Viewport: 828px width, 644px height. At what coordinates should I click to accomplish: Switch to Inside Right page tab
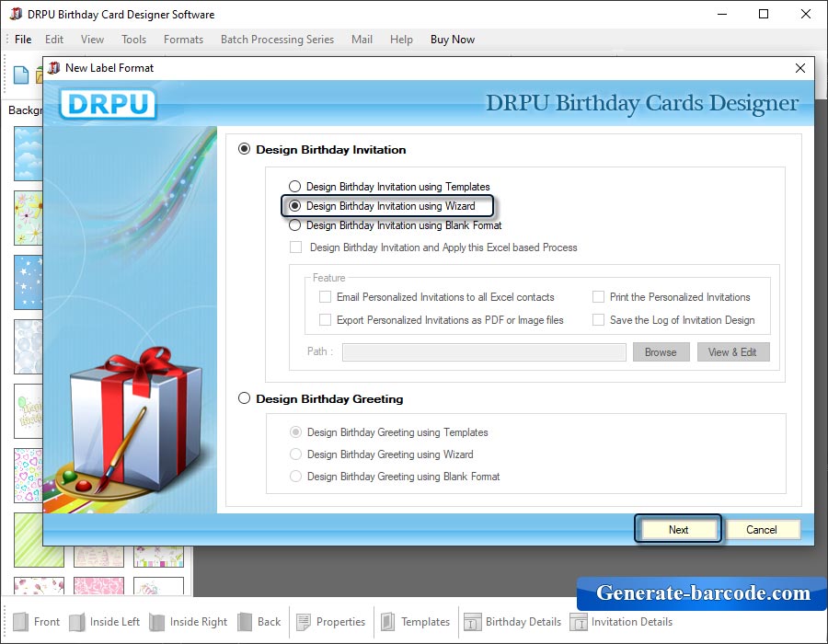click(189, 622)
